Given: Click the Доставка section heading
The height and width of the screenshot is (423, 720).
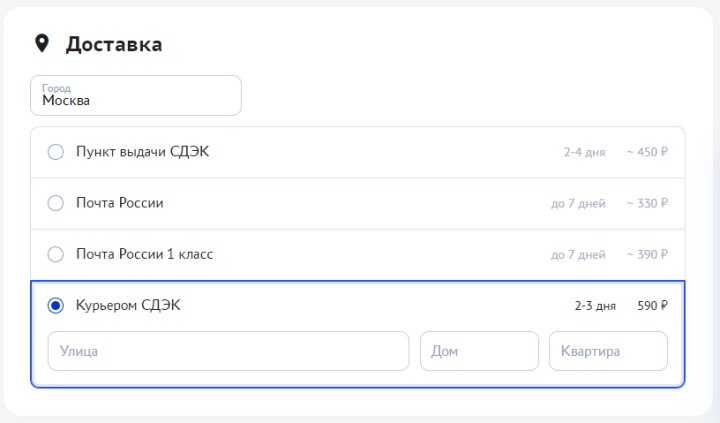Looking at the screenshot, I should coord(114,44).
